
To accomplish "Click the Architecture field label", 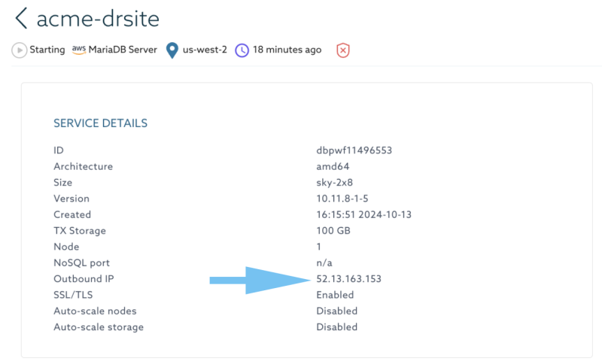I will 84,166.
